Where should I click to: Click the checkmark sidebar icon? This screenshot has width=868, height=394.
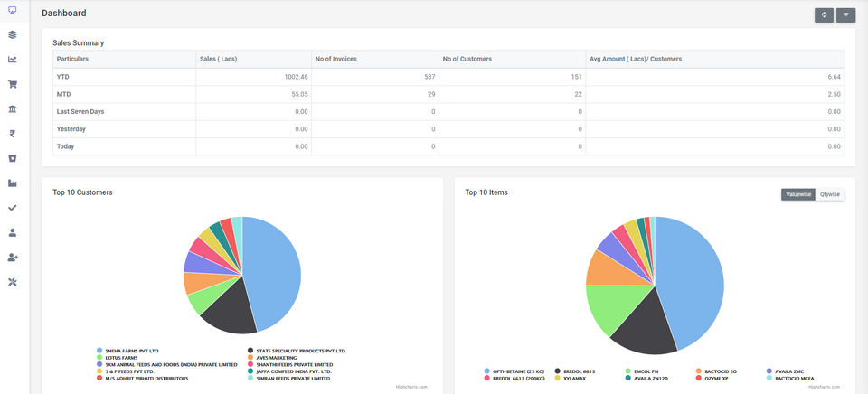tap(12, 208)
